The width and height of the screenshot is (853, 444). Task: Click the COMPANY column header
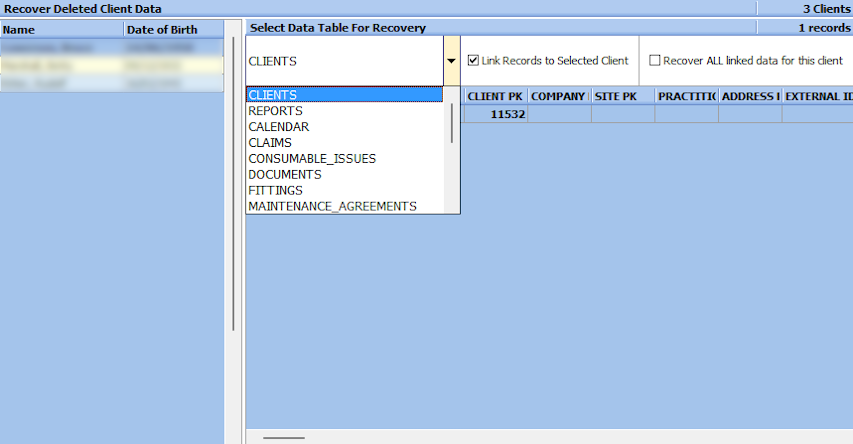tap(560, 96)
